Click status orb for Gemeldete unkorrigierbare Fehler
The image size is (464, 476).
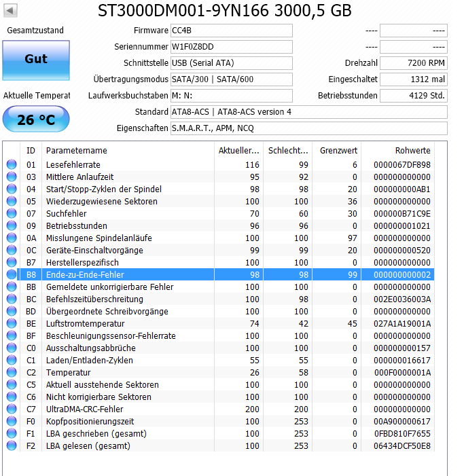click(x=12, y=287)
